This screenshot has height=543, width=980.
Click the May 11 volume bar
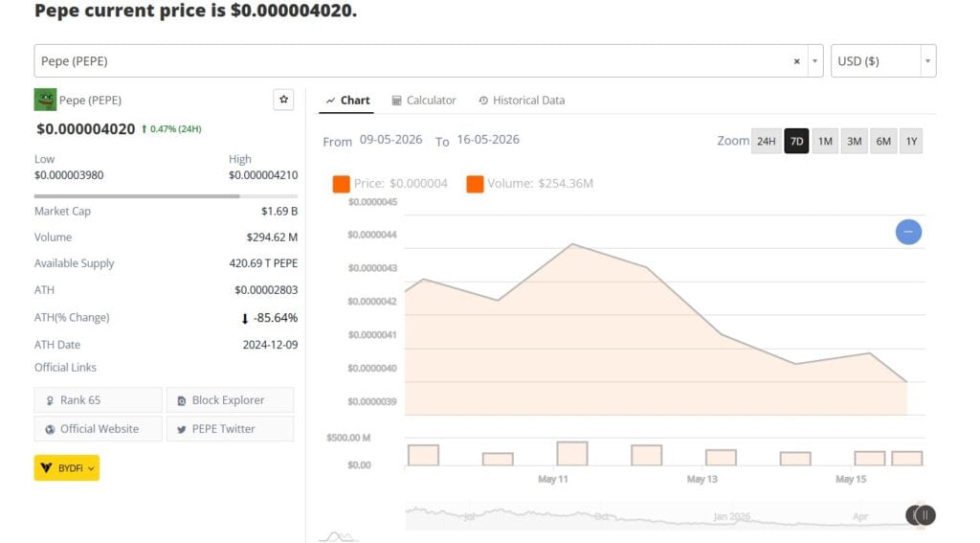coord(572,454)
